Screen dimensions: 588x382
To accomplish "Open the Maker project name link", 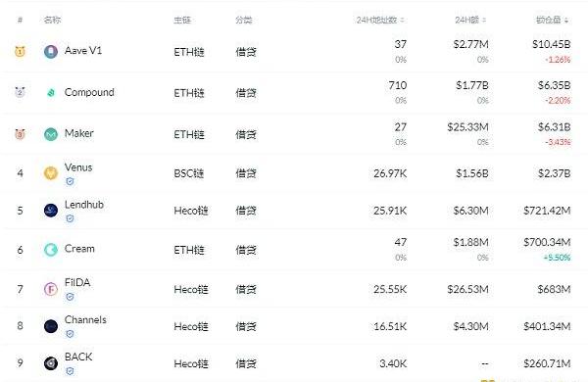I will tap(79, 133).
